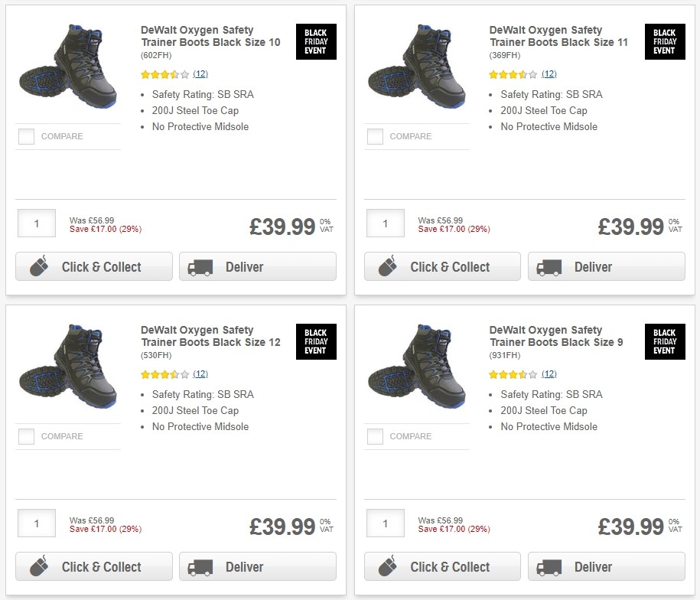Click Click & Collect for Size 10 boots
Viewport: 700px width, 600px height.
[94, 267]
